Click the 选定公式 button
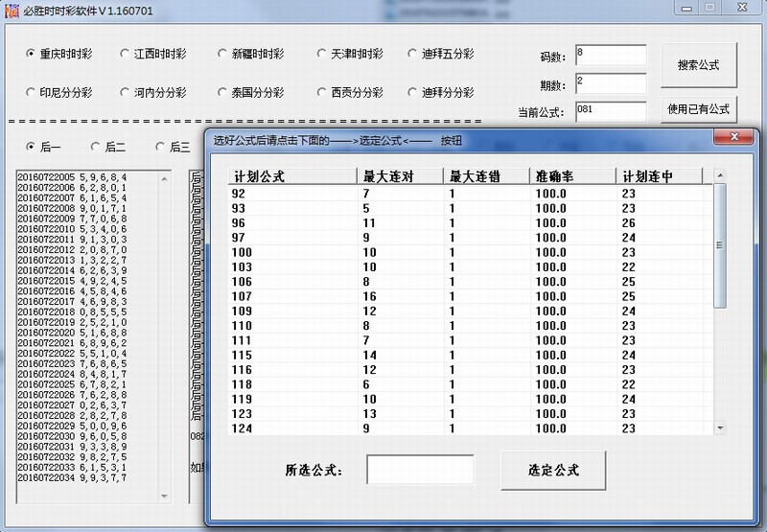 click(553, 470)
